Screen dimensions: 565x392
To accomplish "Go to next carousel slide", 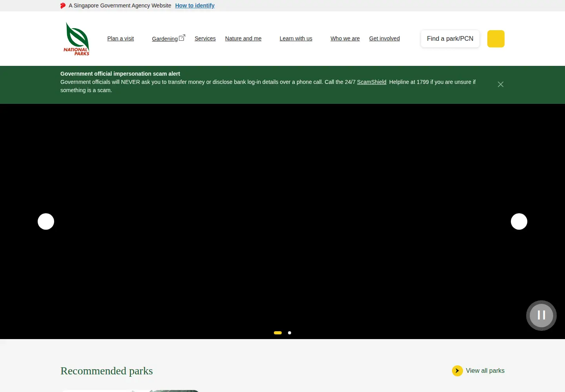I will click(519, 221).
